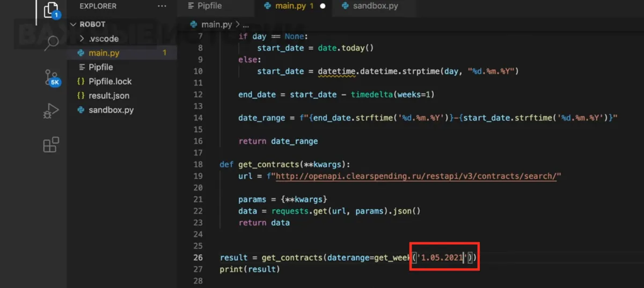Place cursor in the '1.05.2021' date string
Screen dimensions: 644x288
[442, 258]
